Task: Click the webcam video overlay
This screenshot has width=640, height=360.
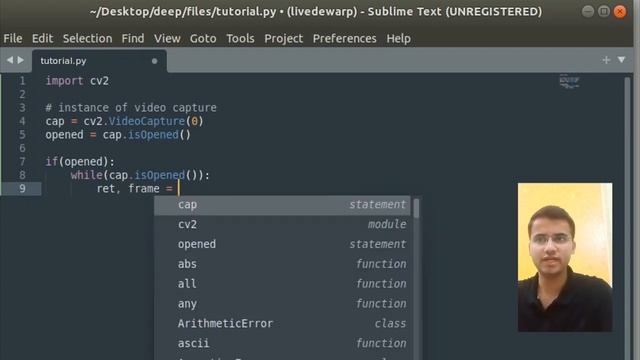Action: coord(565,257)
